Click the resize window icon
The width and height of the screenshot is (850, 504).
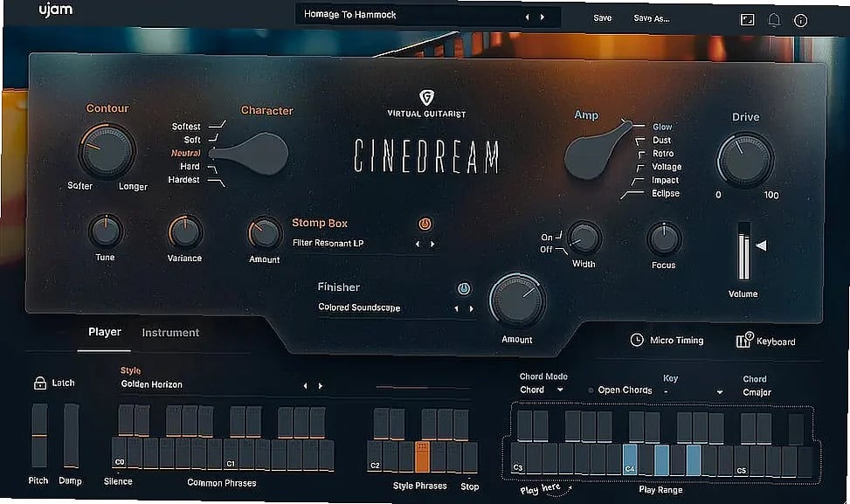pyautogui.click(x=747, y=19)
